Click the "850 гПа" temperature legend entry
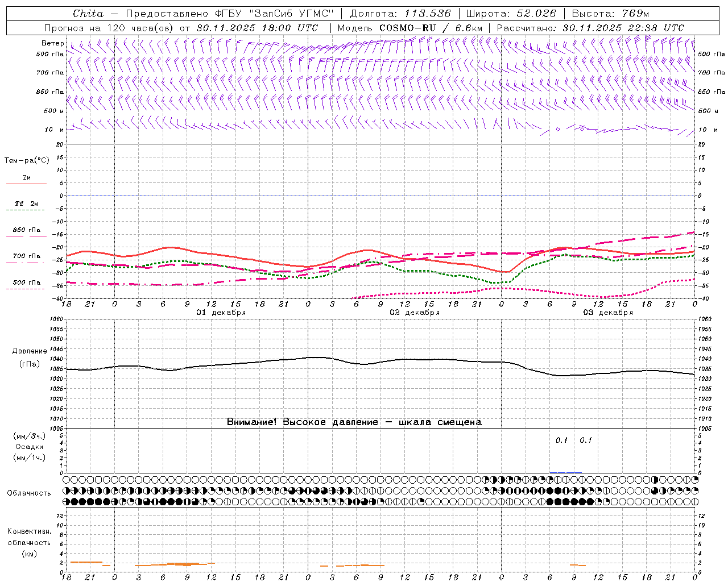Screen dimensions: 728x582 [26, 230]
